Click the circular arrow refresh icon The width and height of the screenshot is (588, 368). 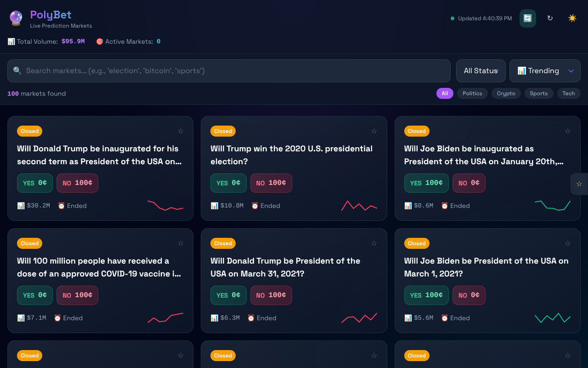550,18
